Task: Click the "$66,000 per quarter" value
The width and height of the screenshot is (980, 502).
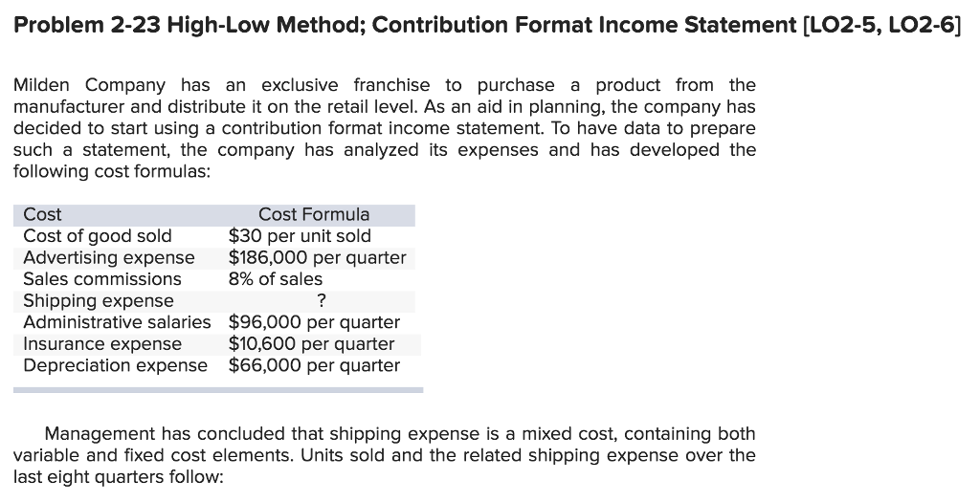Action: coord(314,365)
